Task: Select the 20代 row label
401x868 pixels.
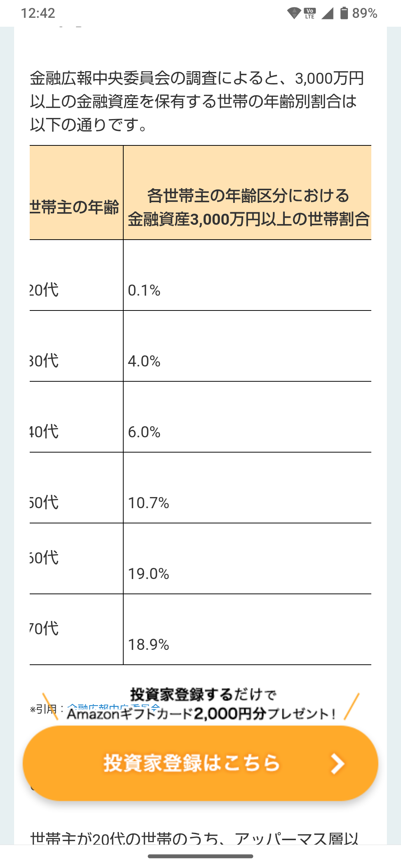Action: pos(45,290)
